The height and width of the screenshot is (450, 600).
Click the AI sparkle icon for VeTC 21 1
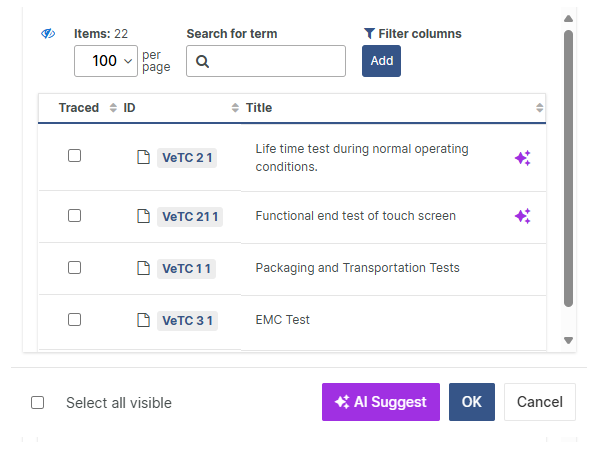click(522, 216)
